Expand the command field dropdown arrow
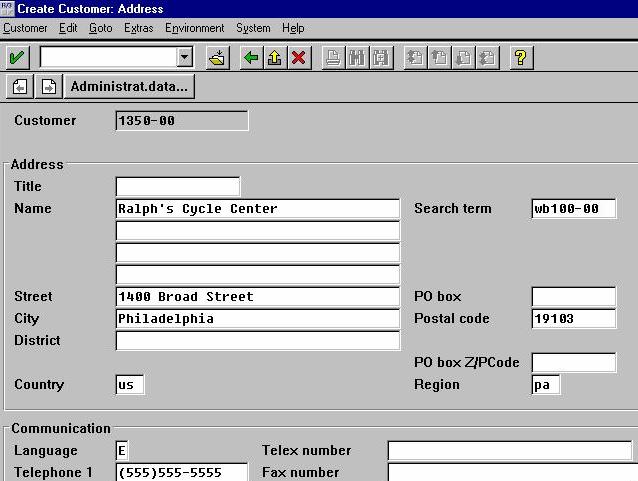The image size is (638, 481). pos(184,57)
